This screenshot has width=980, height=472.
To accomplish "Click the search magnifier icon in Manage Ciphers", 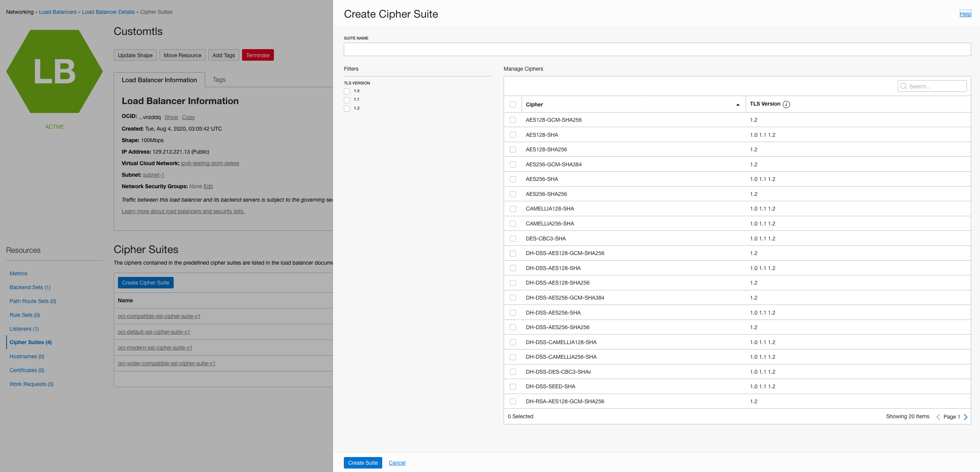I will [x=904, y=86].
